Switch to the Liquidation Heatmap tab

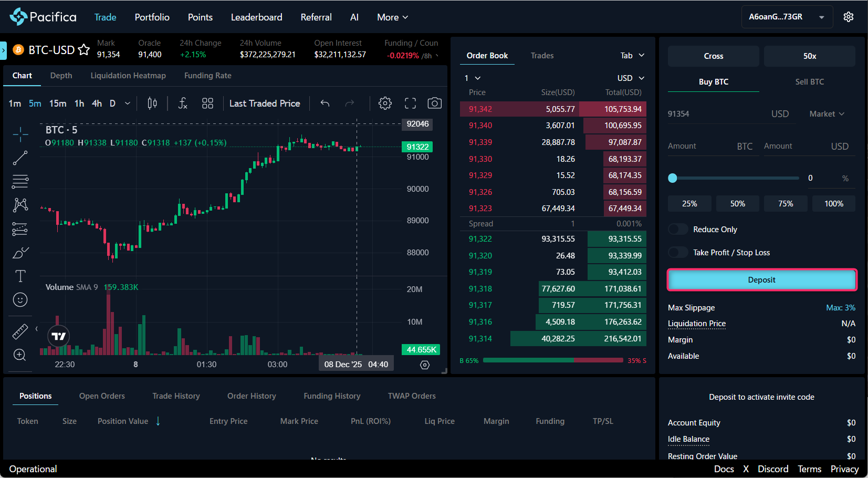tap(128, 76)
